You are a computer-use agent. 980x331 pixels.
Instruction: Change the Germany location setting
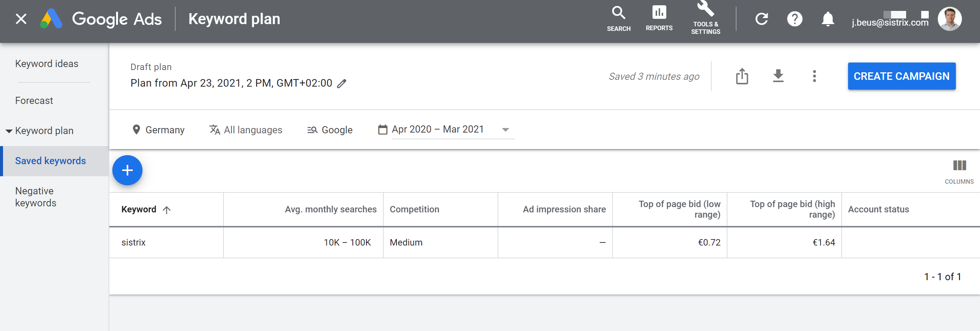[x=158, y=130]
